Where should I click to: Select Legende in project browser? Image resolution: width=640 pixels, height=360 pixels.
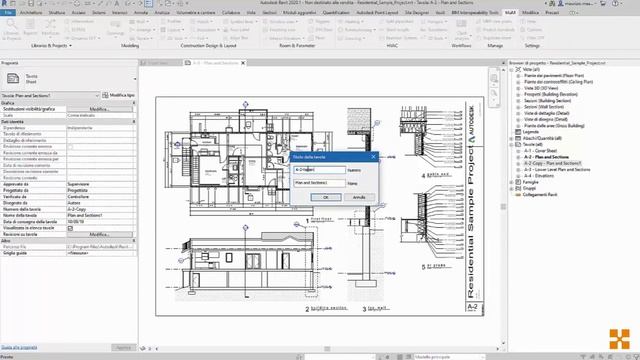pos(531,132)
